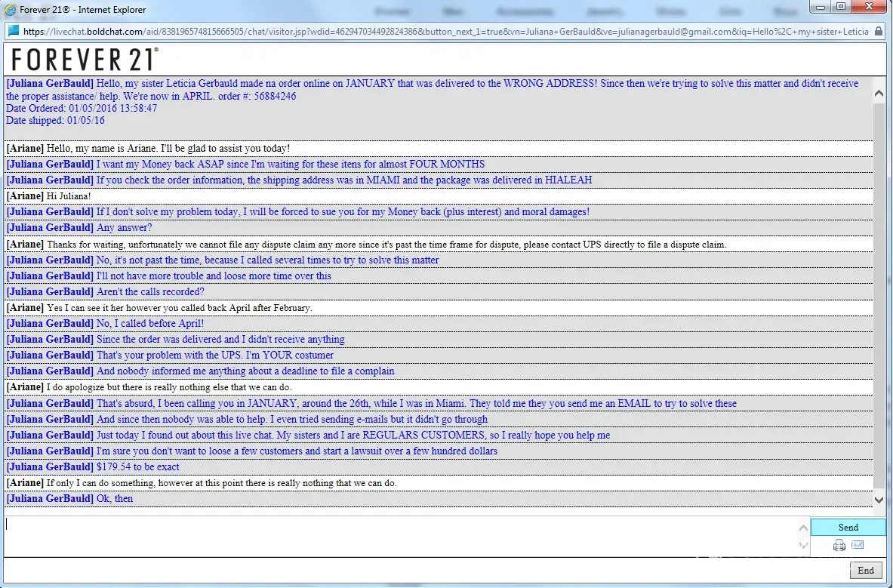The image size is (893, 588).
Task: Click the padlock security icon in address bar
Action: [x=878, y=32]
